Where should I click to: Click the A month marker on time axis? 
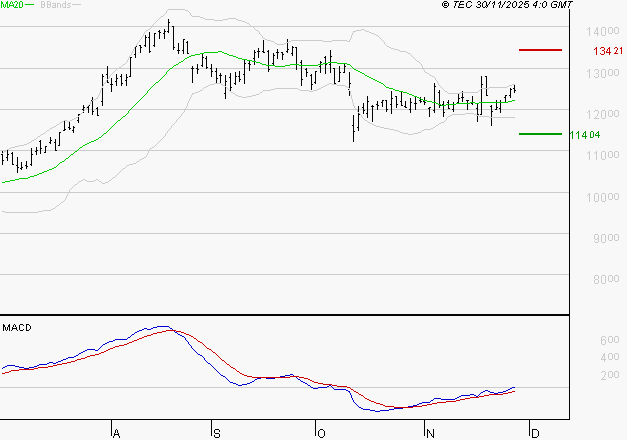click(x=116, y=434)
